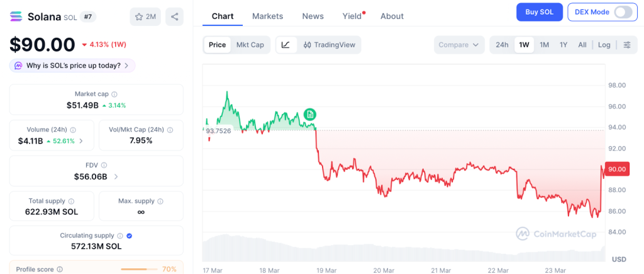The width and height of the screenshot is (644, 274).
Task: Click the Circulating supply verified badge
Action: pyautogui.click(x=129, y=236)
